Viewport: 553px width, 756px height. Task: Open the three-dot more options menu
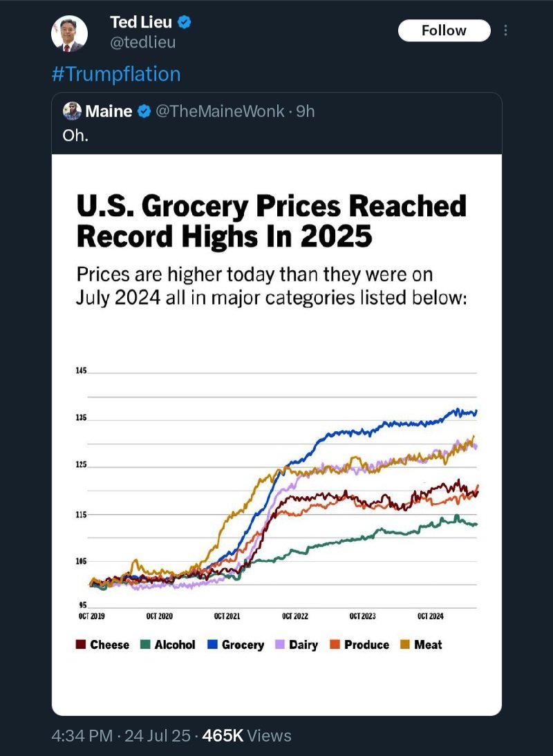[505, 30]
